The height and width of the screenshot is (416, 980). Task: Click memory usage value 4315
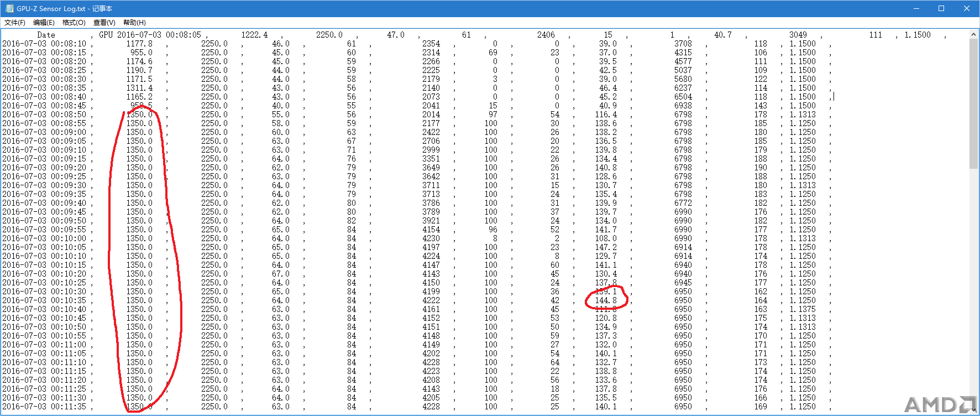point(683,53)
